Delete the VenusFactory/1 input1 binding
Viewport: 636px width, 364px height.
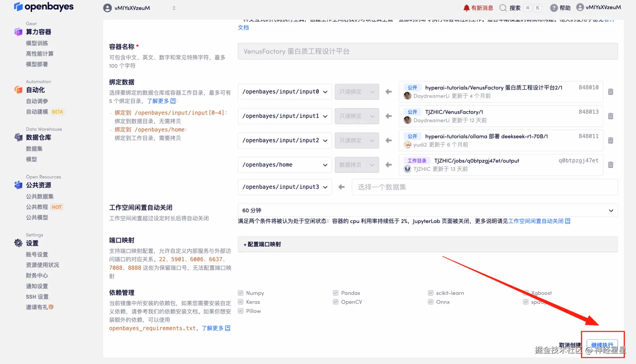tap(611, 116)
